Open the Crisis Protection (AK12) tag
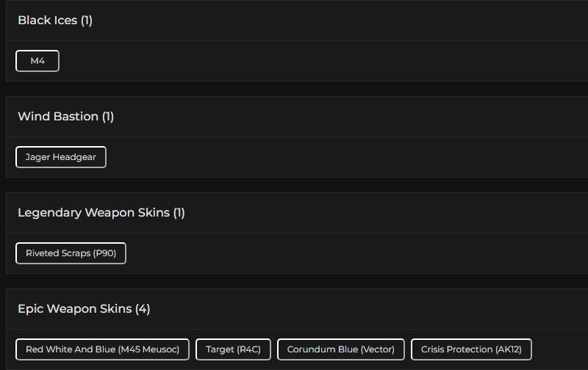Image resolution: width=588 pixels, height=370 pixels. [471, 349]
